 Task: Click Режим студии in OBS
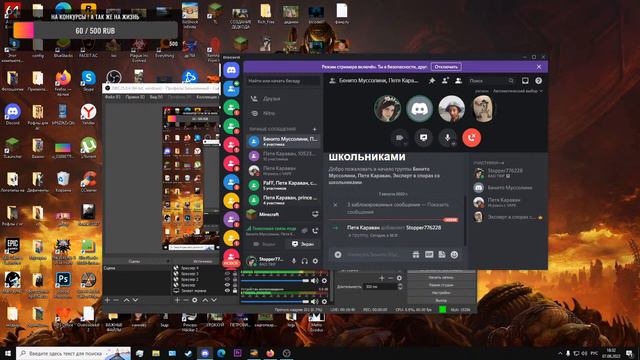[x=441, y=285]
